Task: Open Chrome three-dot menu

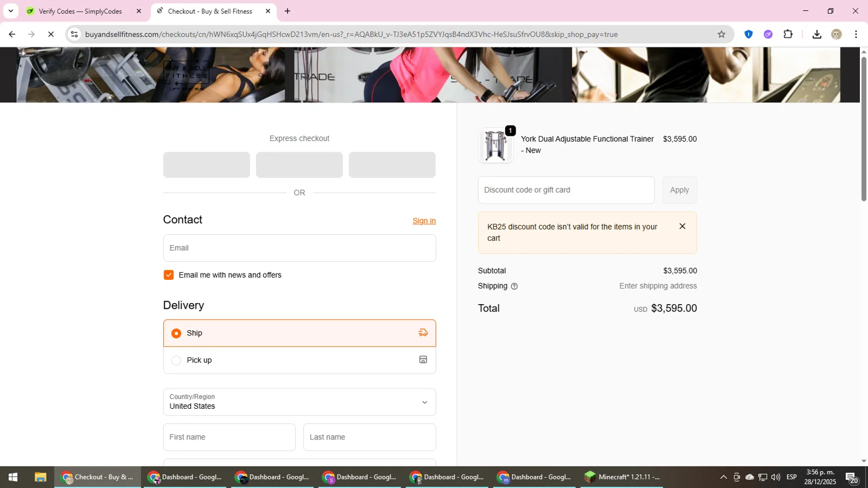Action: (x=856, y=34)
